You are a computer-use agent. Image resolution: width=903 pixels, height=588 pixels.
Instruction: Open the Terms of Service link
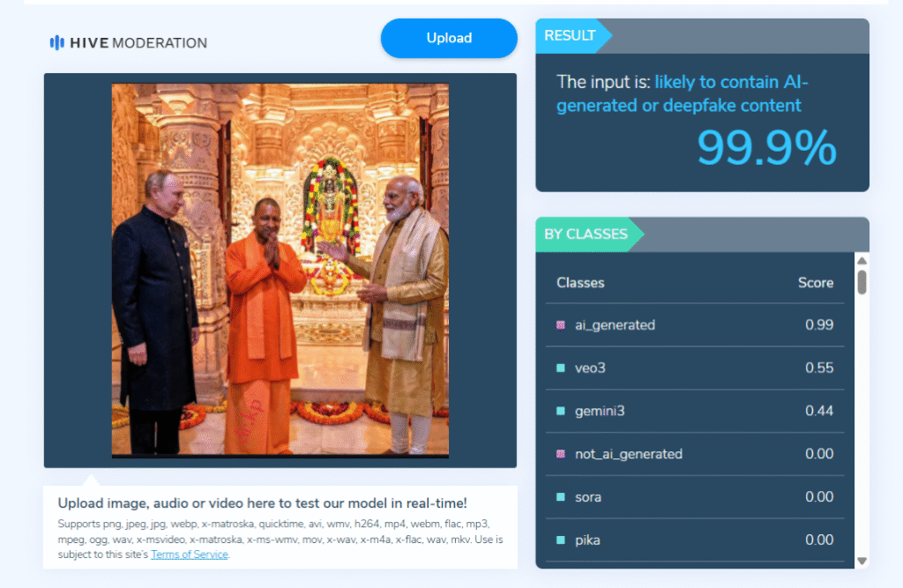pyautogui.click(x=190, y=555)
